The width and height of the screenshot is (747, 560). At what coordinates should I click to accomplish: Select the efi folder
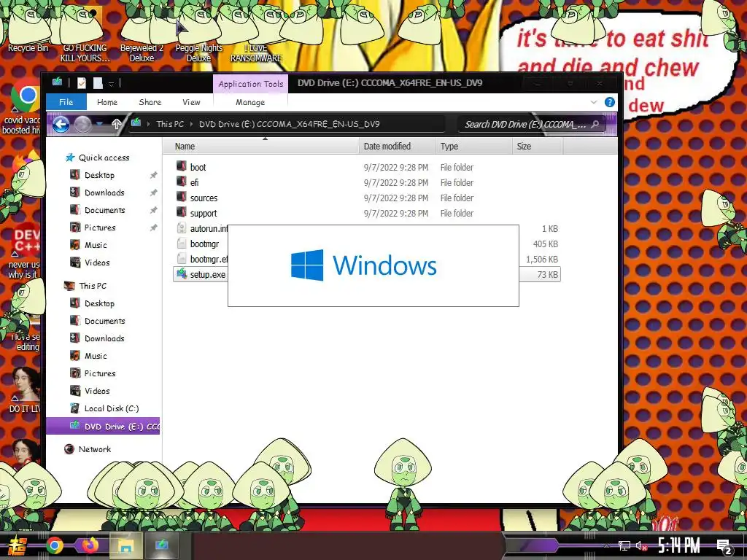[194, 182]
